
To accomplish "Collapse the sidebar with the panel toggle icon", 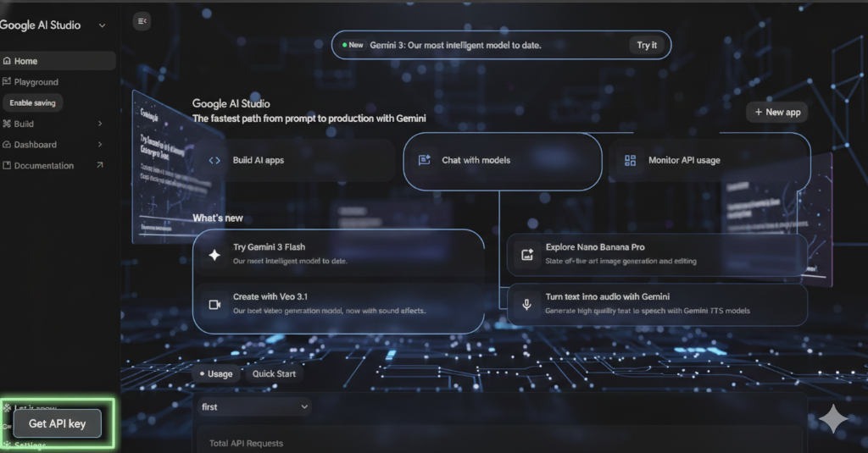I will click(x=142, y=21).
